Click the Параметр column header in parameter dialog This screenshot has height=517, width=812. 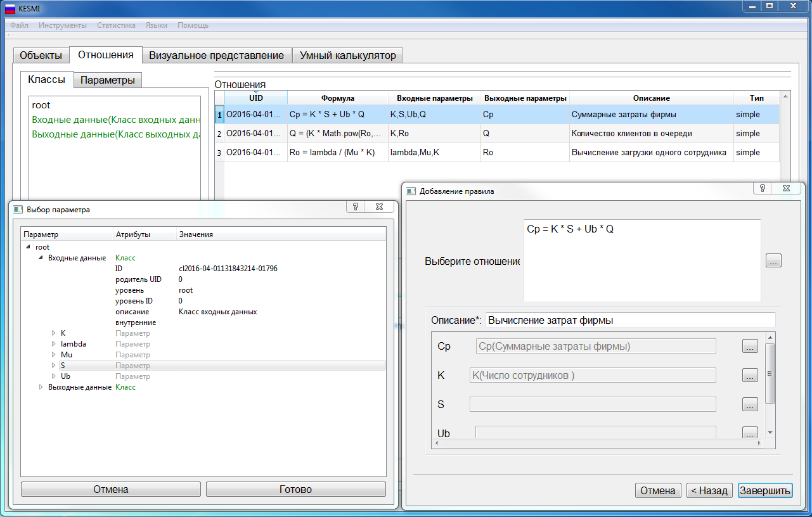click(67, 234)
